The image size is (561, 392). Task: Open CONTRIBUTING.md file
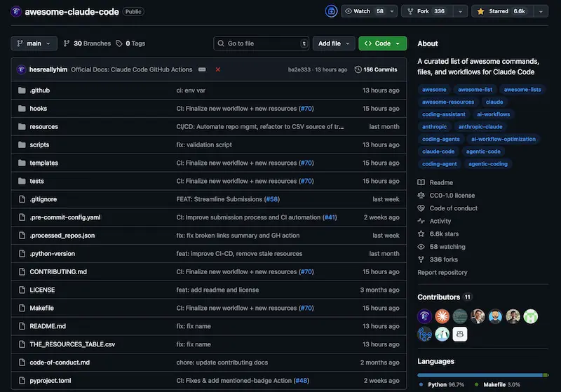pyautogui.click(x=58, y=271)
